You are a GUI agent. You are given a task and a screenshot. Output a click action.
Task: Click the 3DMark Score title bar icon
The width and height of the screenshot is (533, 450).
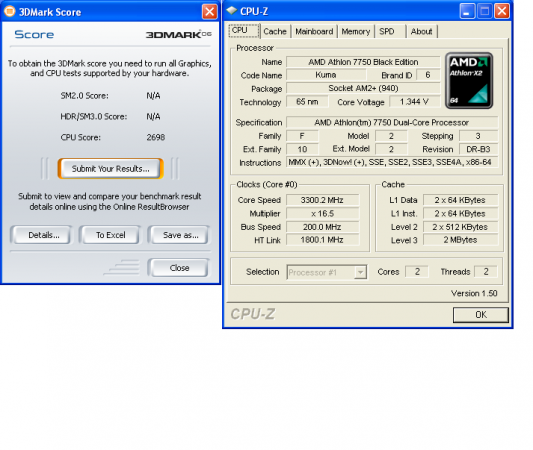(10, 11)
